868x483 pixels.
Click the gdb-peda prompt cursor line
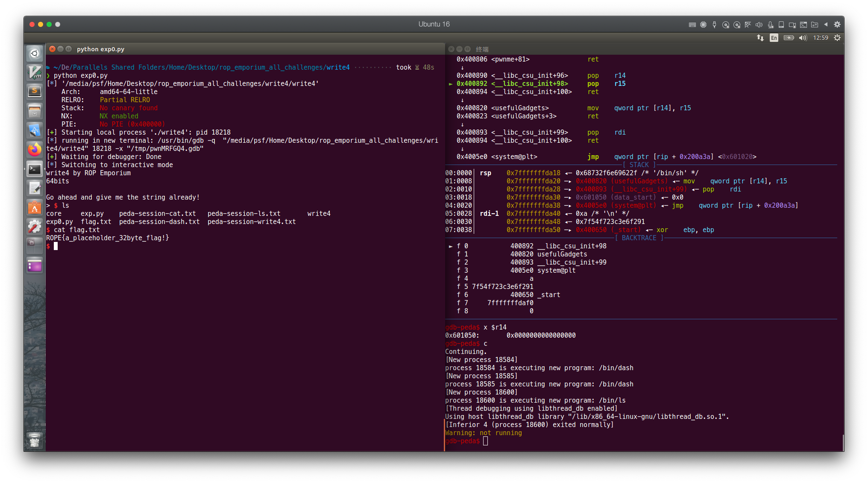pyautogui.click(x=466, y=441)
